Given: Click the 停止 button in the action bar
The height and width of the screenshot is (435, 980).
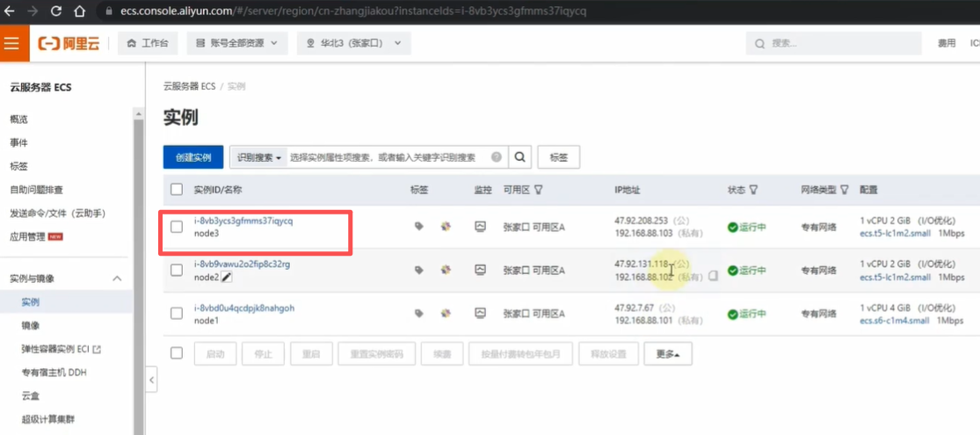Looking at the screenshot, I should tap(263, 354).
